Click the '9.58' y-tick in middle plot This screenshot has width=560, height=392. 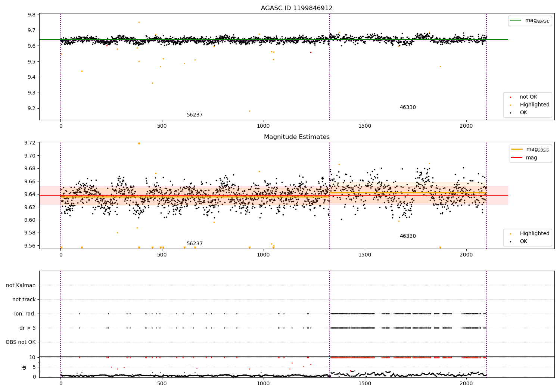(x=30, y=233)
